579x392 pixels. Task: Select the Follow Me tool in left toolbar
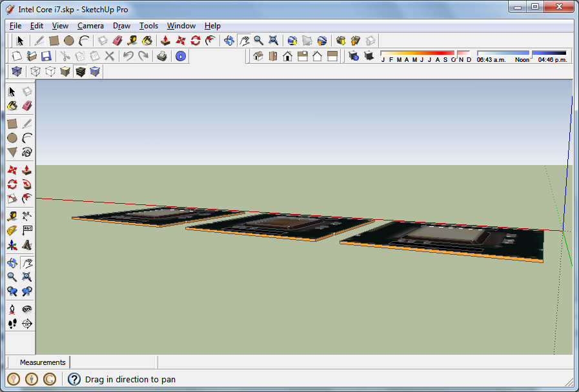pos(27,184)
